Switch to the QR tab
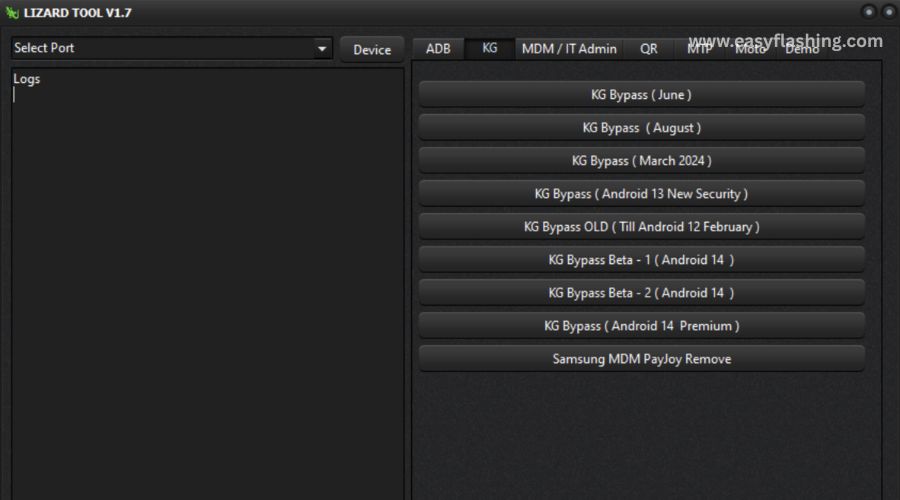900x500 pixels. pyautogui.click(x=649, y=49)
